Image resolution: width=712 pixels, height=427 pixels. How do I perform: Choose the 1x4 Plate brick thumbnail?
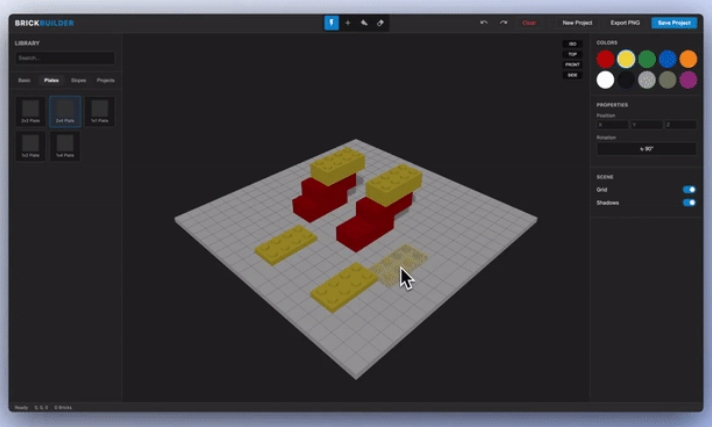coord(65,146)
